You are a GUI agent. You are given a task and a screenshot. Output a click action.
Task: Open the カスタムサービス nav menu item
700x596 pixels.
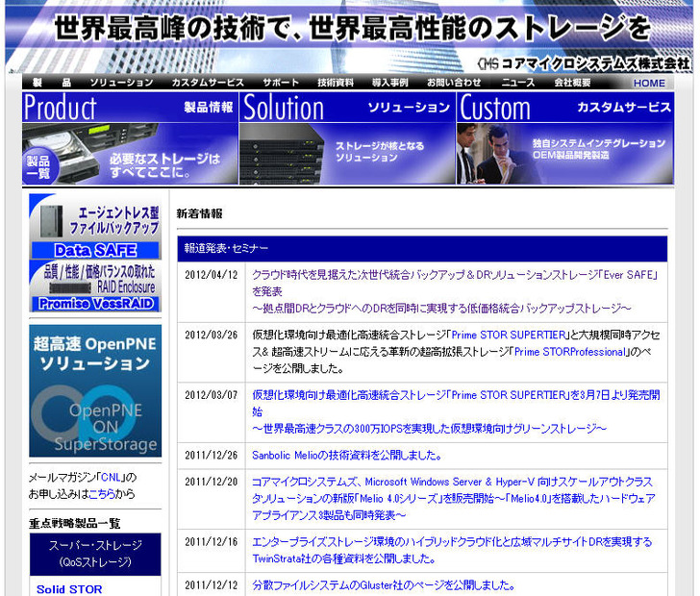point(208,83)
